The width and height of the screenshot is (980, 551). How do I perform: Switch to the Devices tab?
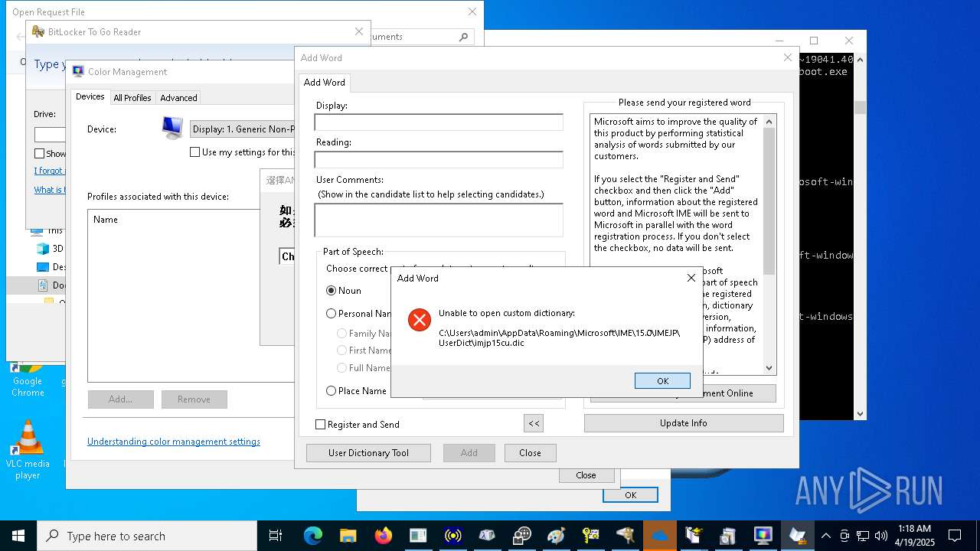click(x=90, y=97)
